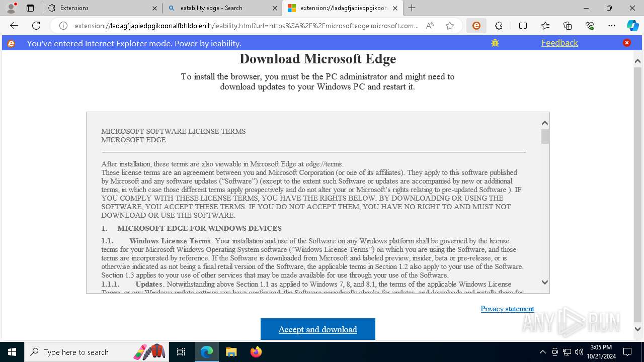This screenshot has width=644, height=362.
Task: Open Browser essentials icon
Action: (590, 26)
